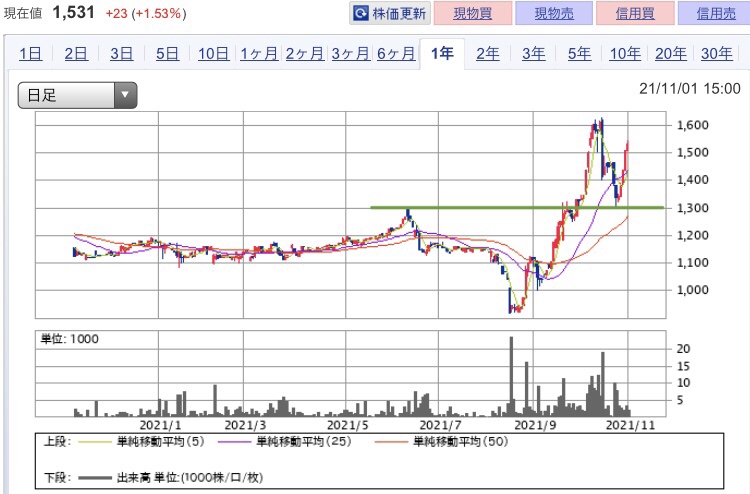Click the green 1,300 resistance line
The height and width of the screenshot is (494, 750).
pyautogui.click(x=517, y=208)
